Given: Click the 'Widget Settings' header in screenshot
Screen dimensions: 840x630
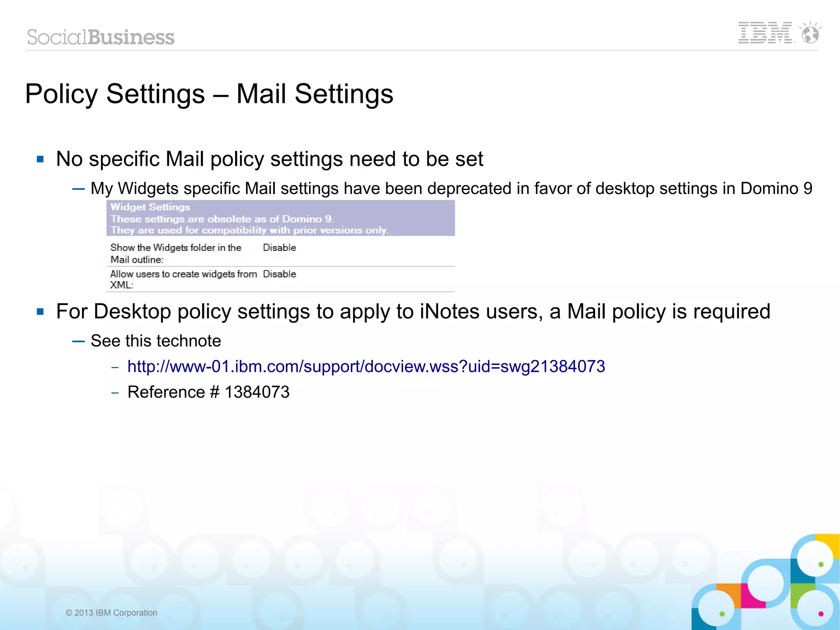Looking at the screenshot, I should (x=150, y=207).
